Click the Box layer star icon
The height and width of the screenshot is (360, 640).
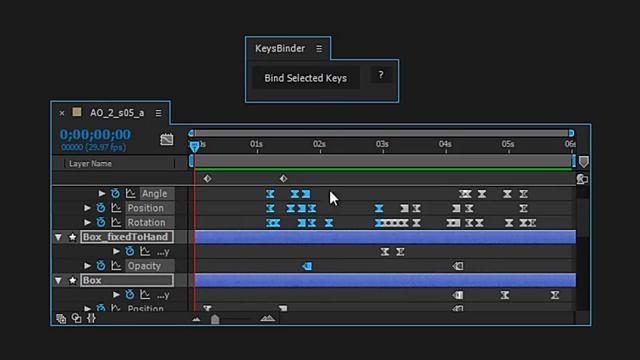[x=73, y=280]
